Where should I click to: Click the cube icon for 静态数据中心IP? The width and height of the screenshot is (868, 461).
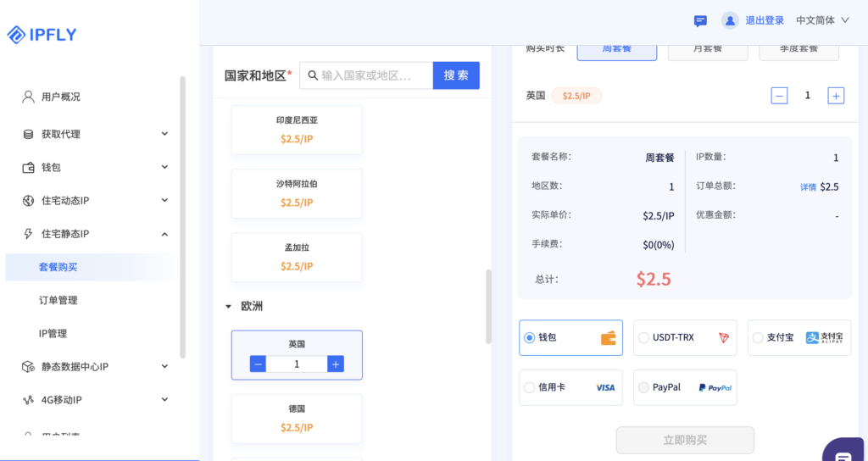coord(28,366)
